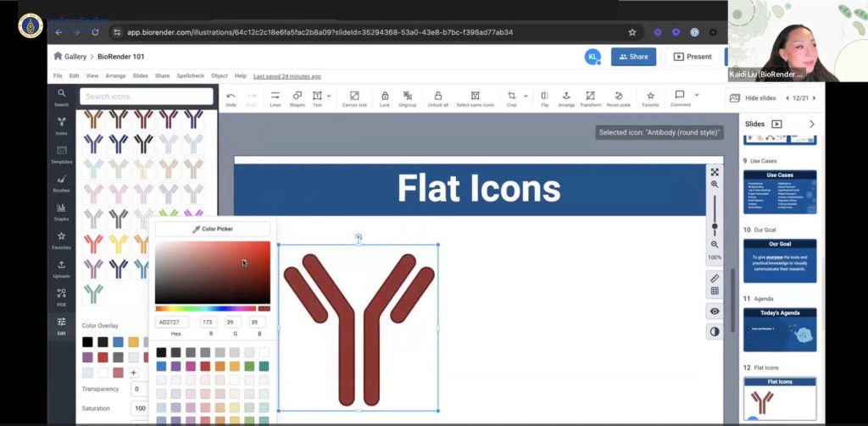Toggle the half-circle contrast mode button

pos(715,331)
